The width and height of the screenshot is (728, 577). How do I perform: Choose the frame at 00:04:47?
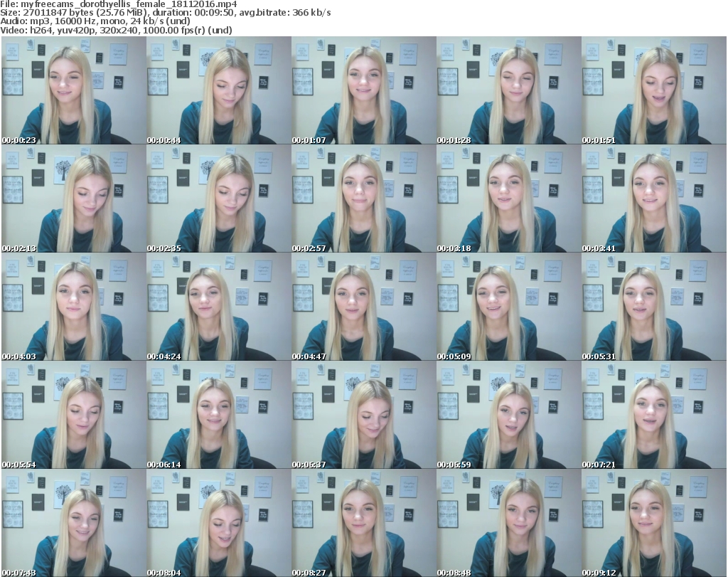[x=363, y=307]
